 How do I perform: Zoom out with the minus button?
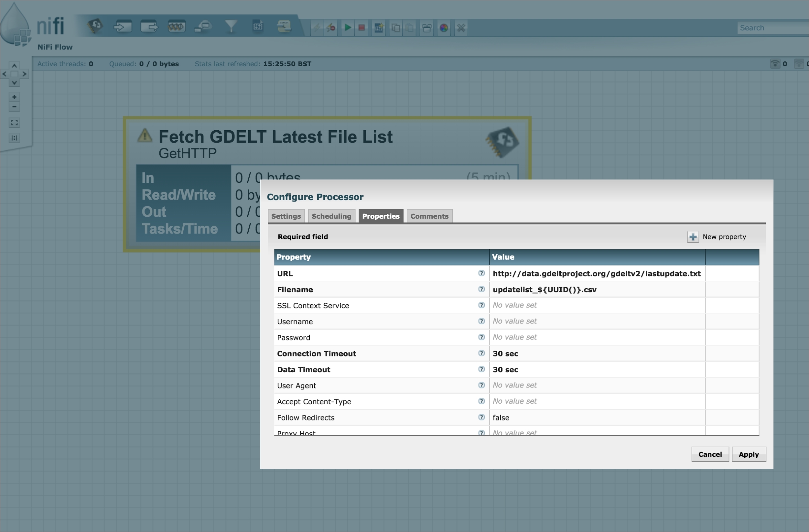tap(14, 107)
